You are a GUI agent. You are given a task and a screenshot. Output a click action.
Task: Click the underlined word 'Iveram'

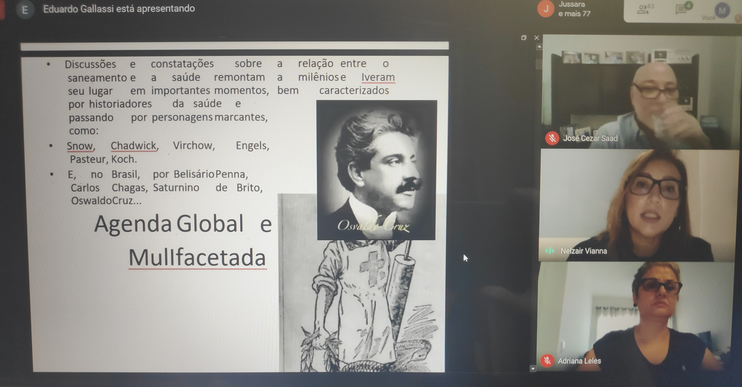pos(378,77)
